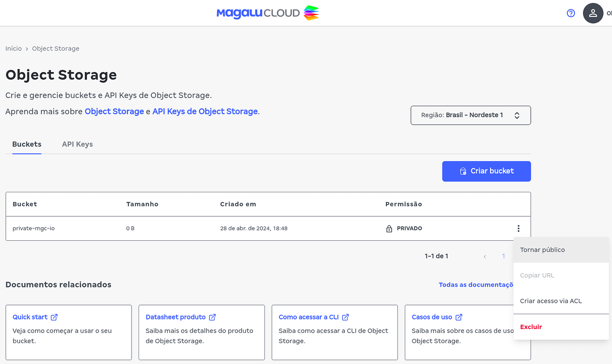Open the user account avatar menu
This screenshot has height=364, width=612.
[x=593, y=13]
